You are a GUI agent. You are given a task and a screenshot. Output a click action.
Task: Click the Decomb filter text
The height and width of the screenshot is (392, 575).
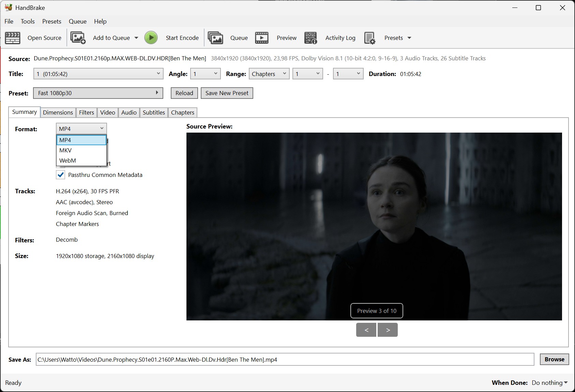67,240
